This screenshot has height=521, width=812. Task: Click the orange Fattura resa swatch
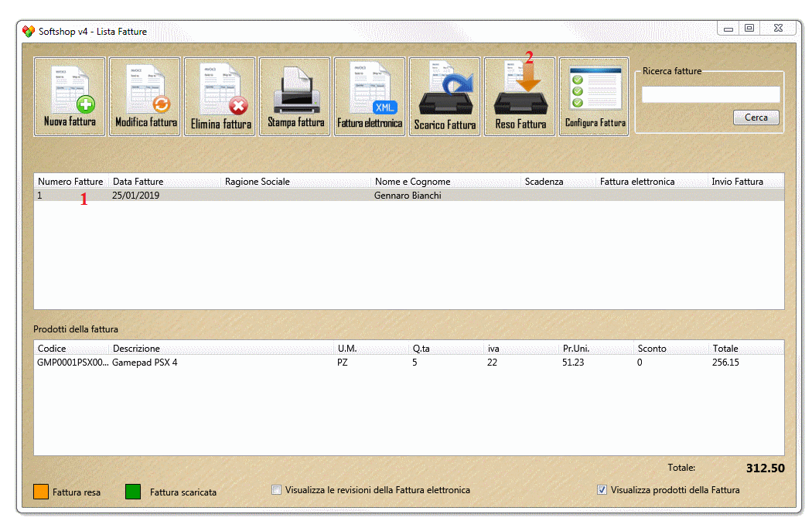point(41,492)
